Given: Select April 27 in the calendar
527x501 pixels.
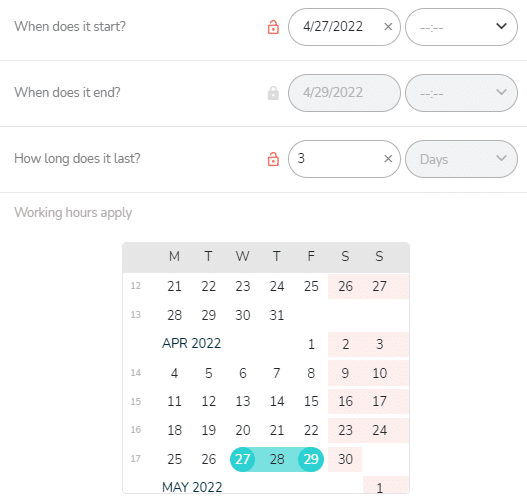Looking at the screenshot, I should click(x=243, y=459).
